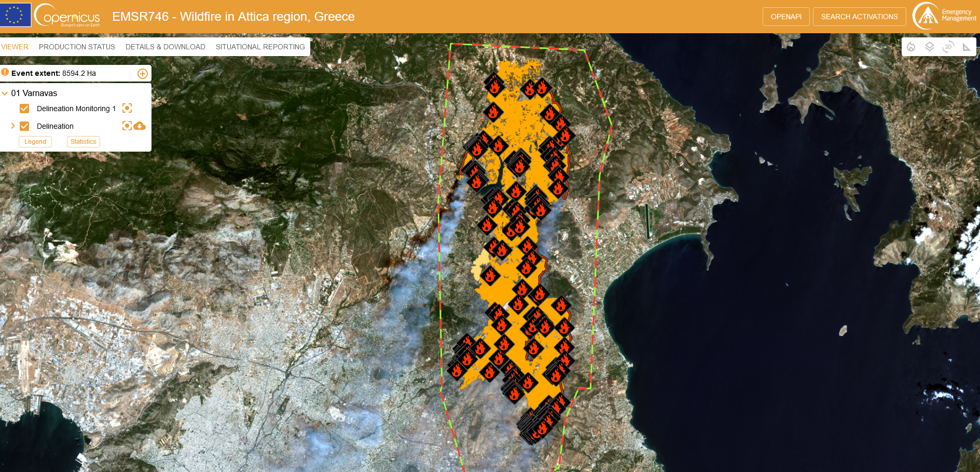Collapse the 01 Varnavas group

click(5, 93)
